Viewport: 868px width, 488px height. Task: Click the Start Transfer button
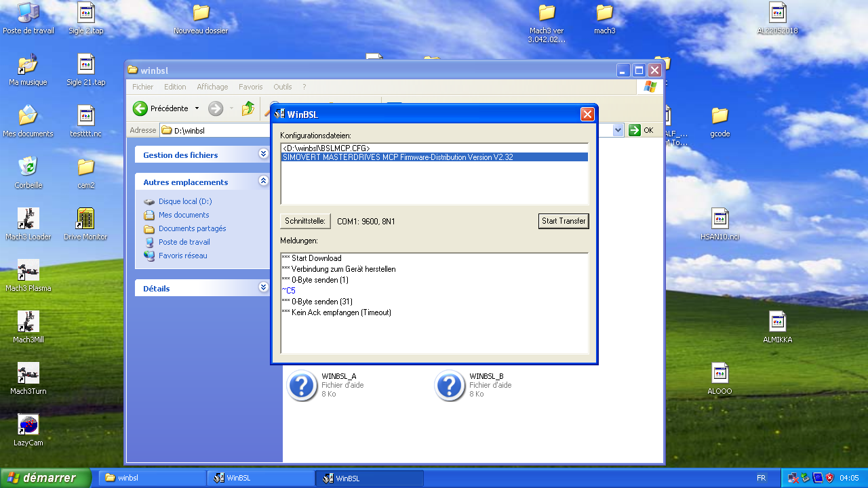[563, 221]
